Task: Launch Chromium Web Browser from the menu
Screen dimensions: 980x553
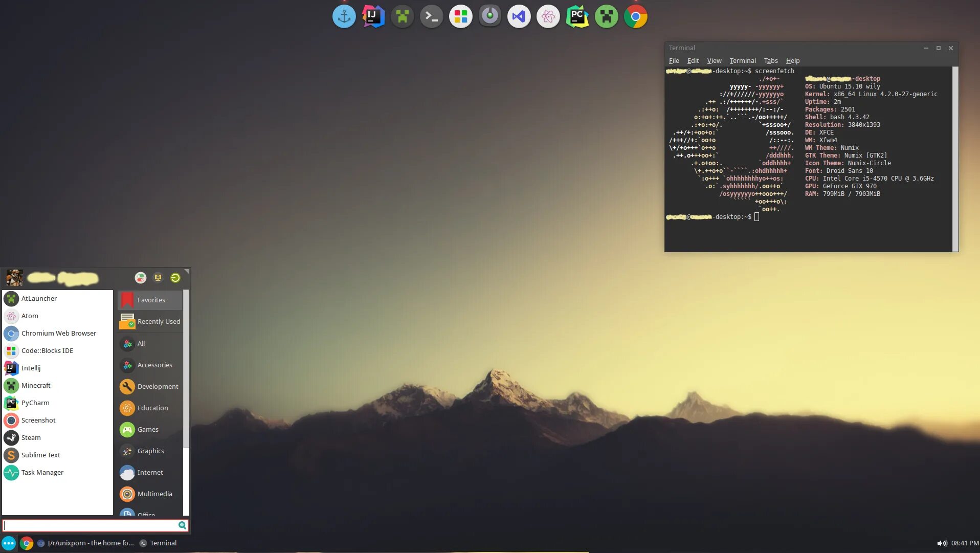Action: pos(57,334)
